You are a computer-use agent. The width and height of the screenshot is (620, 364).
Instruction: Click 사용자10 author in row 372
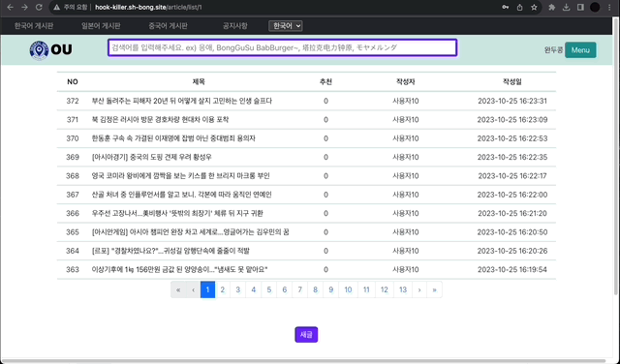click(406, 101)
